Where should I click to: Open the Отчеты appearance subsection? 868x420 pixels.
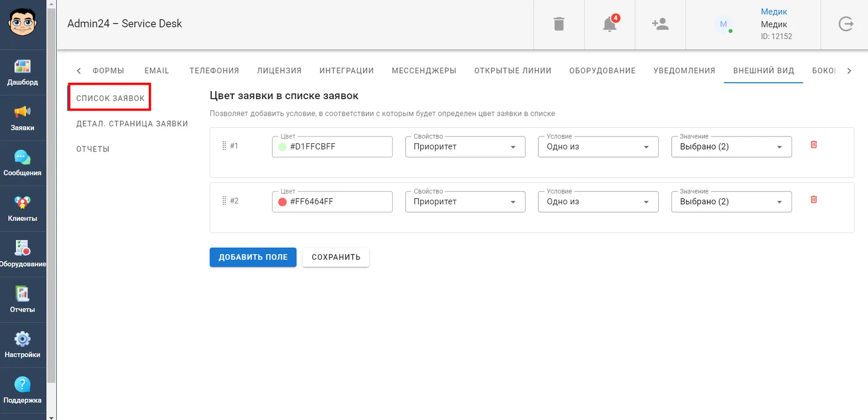point(93,149)
